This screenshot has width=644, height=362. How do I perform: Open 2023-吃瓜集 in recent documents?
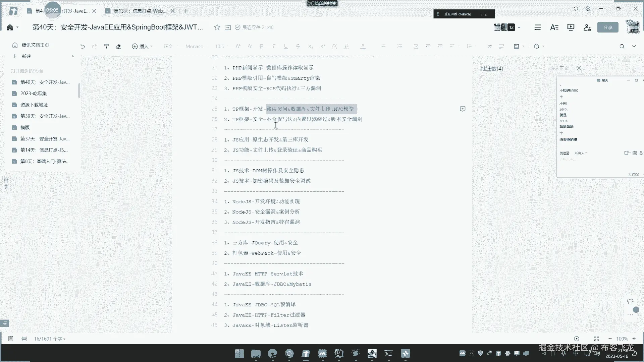34,93
